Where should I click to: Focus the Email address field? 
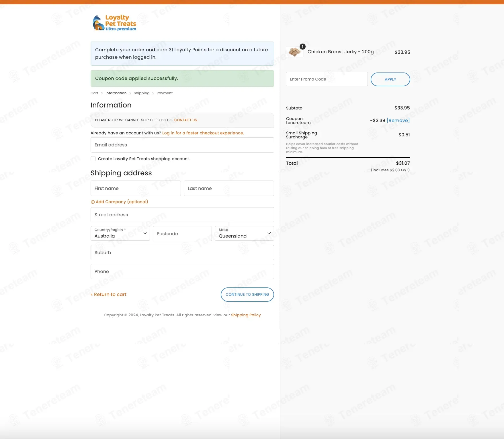tap(182, 145)
